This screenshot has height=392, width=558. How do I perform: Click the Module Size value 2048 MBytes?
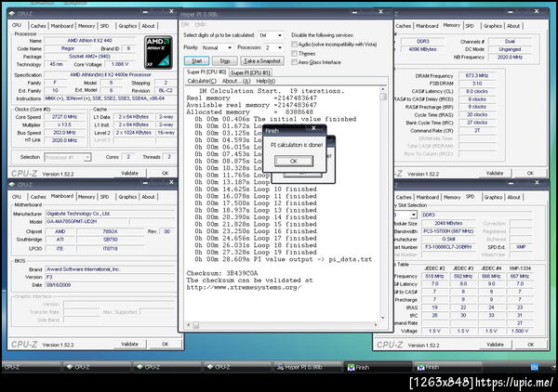point(448,224)
